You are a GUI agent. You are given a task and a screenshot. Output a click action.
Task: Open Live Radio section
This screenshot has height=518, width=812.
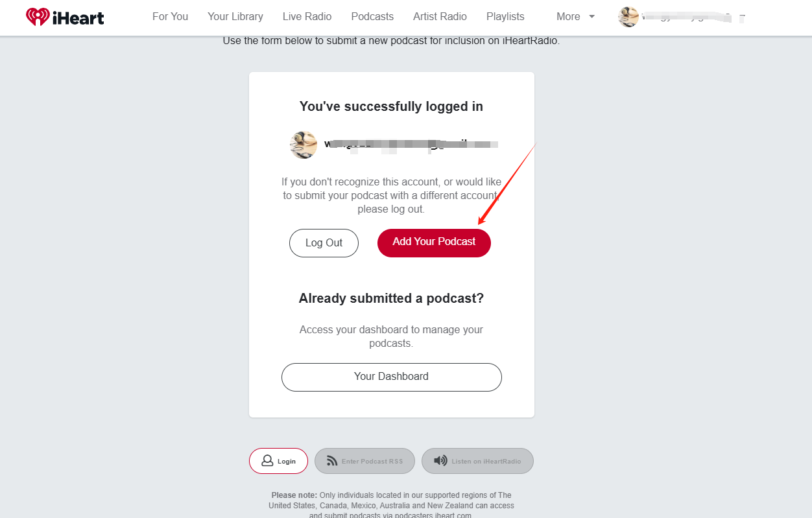(307, 17)
